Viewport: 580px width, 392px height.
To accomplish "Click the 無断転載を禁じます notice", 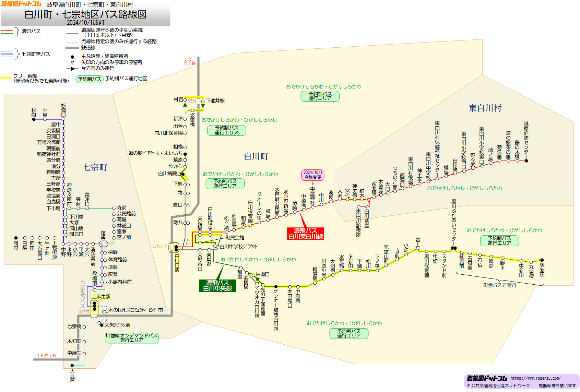I will click(x=557, y=386).
